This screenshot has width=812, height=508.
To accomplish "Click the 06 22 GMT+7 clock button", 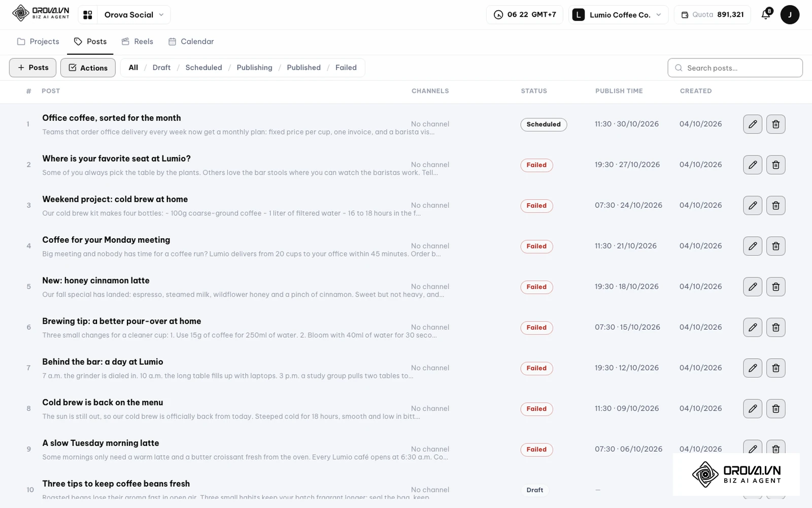I will 525,15.
